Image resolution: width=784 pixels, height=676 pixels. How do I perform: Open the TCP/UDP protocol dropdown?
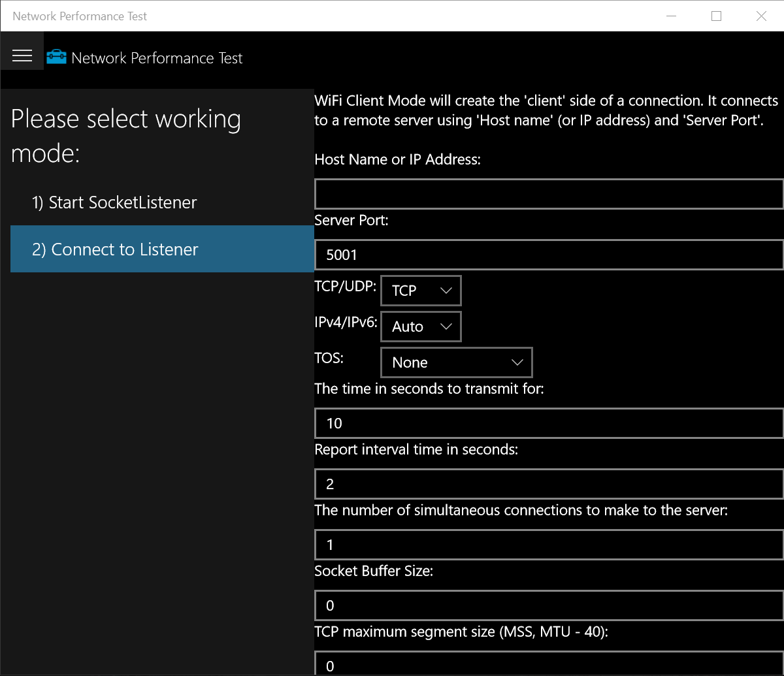tap(420, 290)
